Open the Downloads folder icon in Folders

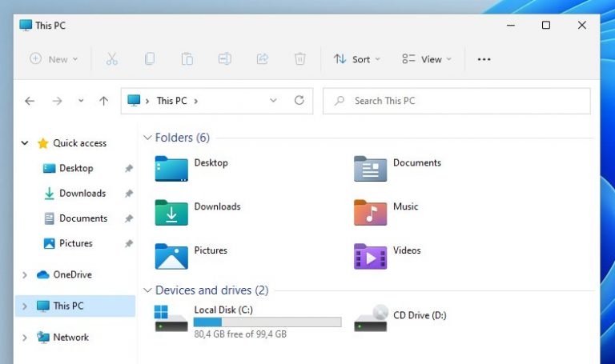click(171, 212)
